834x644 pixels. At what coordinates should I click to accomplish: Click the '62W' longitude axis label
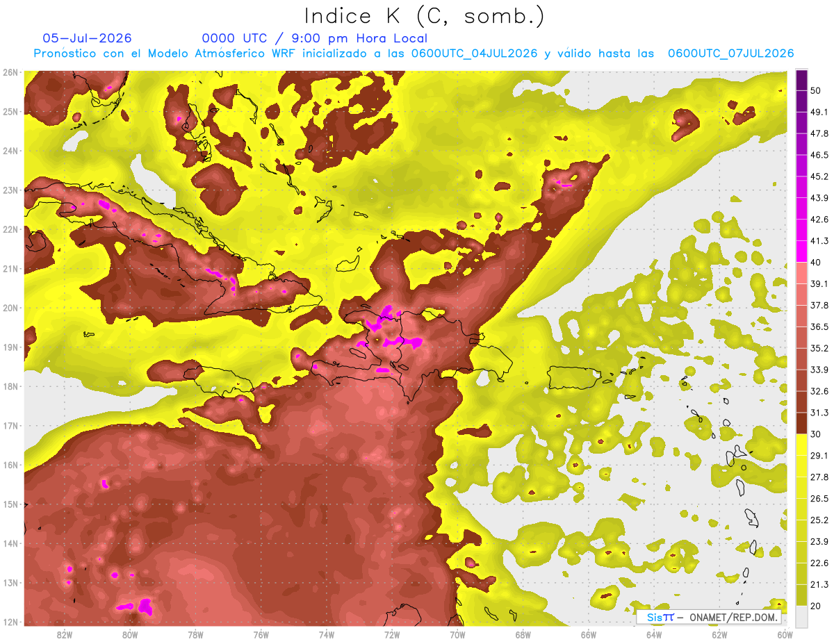click(x=719, y=634)
